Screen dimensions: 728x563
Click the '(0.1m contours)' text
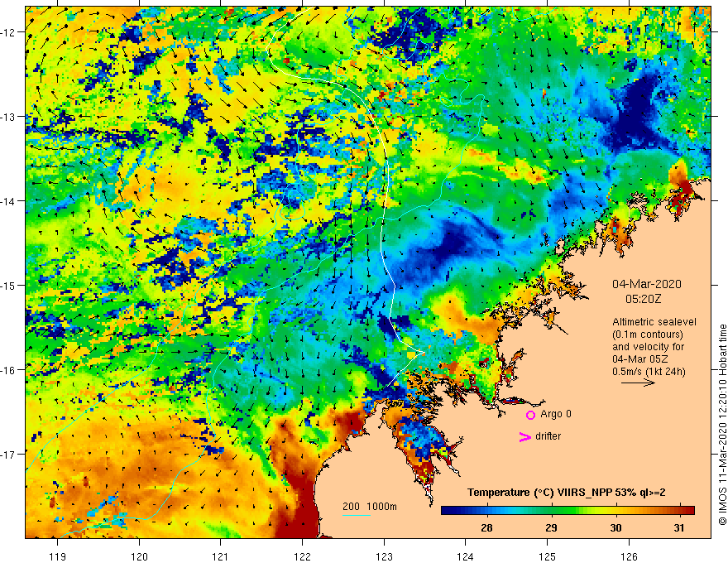tap(648, 334)
